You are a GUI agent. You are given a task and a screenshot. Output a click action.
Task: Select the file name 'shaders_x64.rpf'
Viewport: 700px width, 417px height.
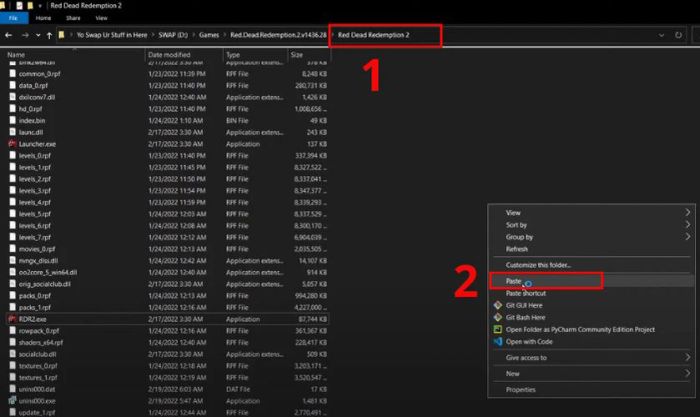coord(41,342)
